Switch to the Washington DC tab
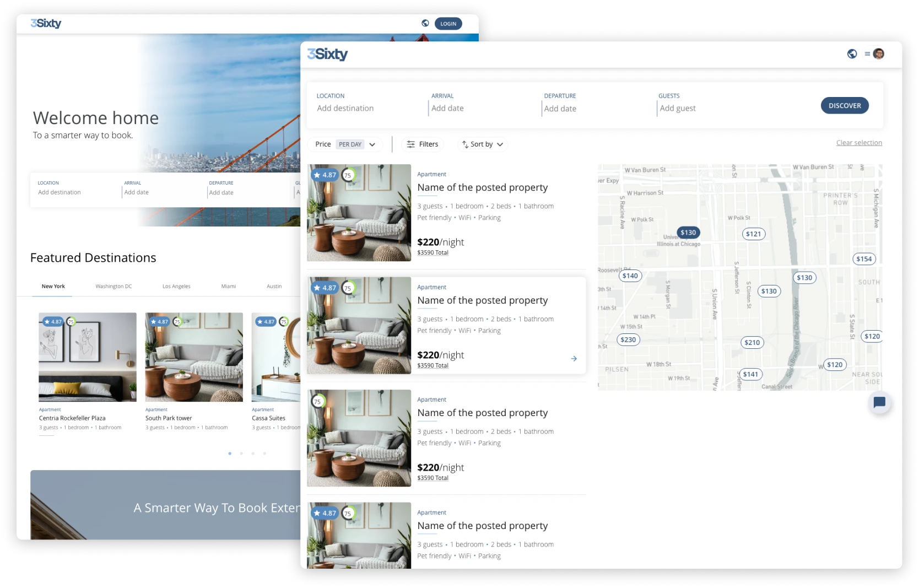 click(x=113, y=287)
